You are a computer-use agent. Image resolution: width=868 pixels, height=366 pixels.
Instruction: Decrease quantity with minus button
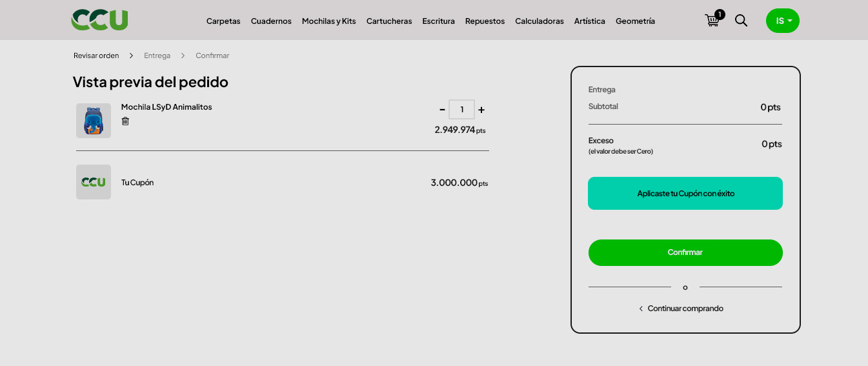[442, 110]
